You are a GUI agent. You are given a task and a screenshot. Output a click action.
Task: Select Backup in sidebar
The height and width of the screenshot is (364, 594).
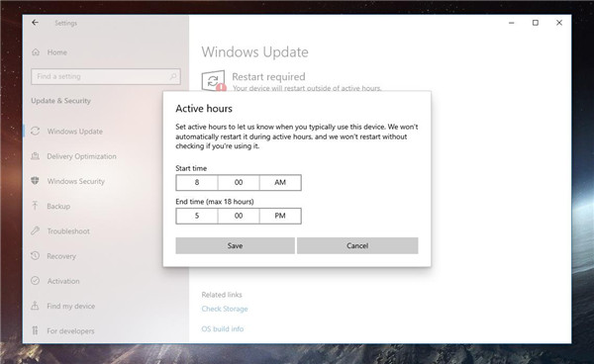[x=58, y=206]
